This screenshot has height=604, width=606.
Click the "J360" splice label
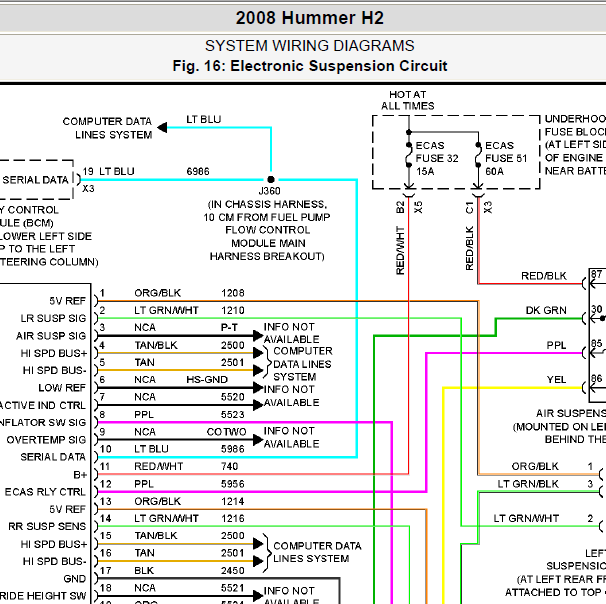click(269, 191)
